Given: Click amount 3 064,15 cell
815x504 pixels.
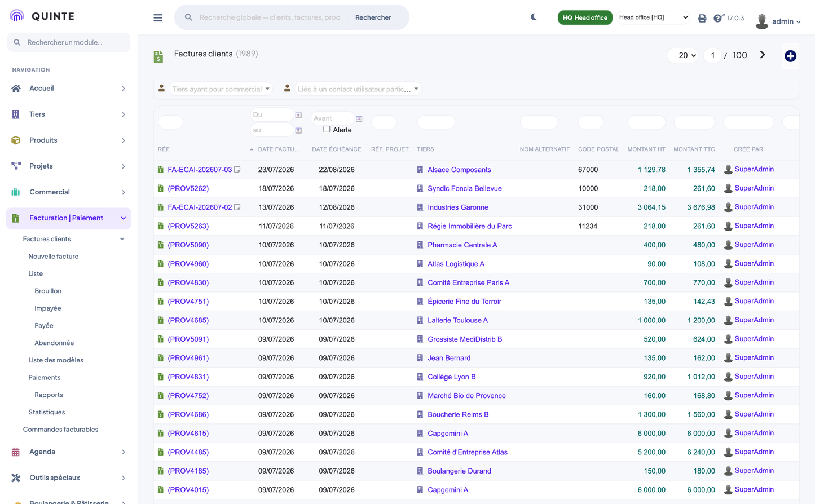Looking at the screenshot, I should 651,207.
